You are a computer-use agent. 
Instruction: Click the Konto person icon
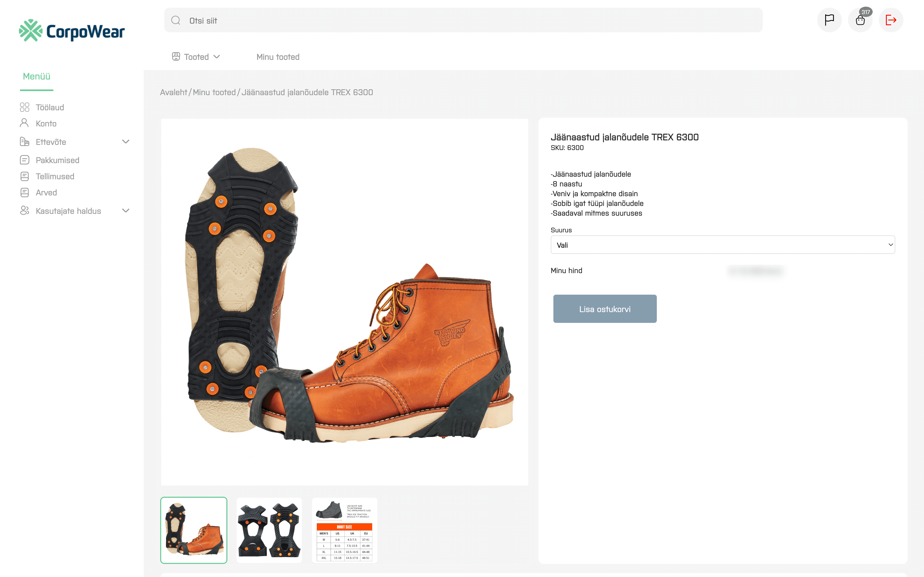pyautogui.click(x=24, y=123)
